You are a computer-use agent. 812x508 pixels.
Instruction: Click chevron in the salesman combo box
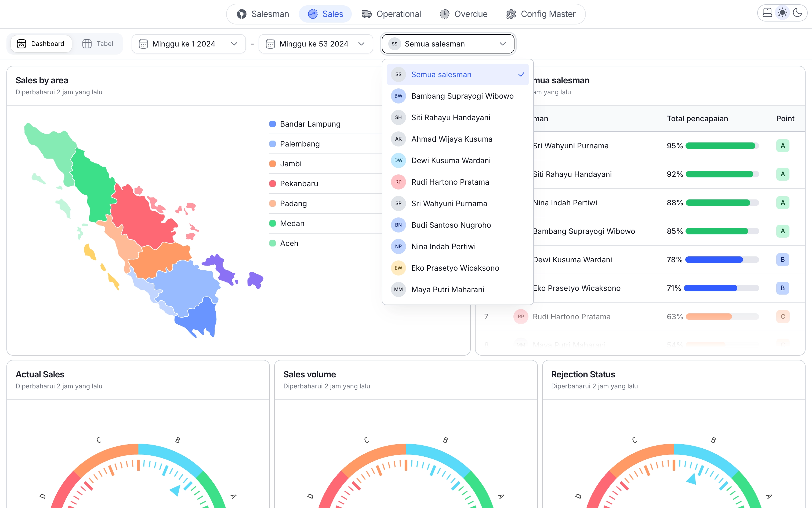click(503, 44)
